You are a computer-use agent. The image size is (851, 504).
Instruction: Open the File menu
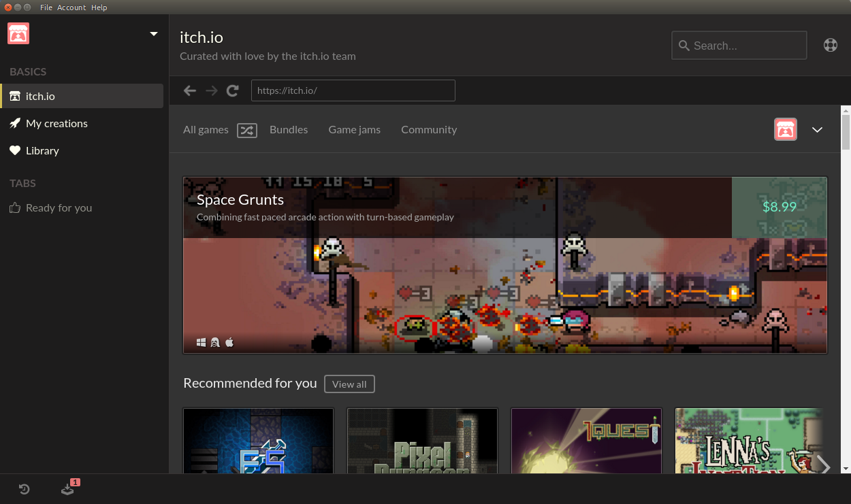click(46, 7)
